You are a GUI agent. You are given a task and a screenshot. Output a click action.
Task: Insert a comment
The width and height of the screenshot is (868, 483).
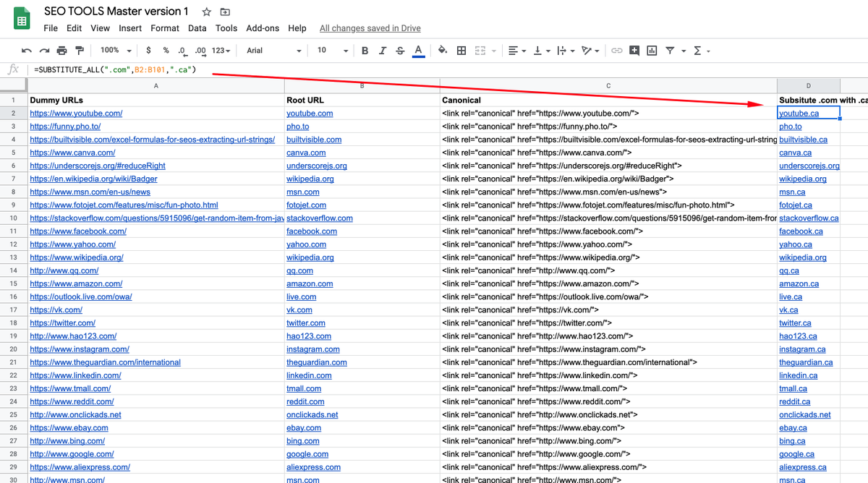click(634, 51)
